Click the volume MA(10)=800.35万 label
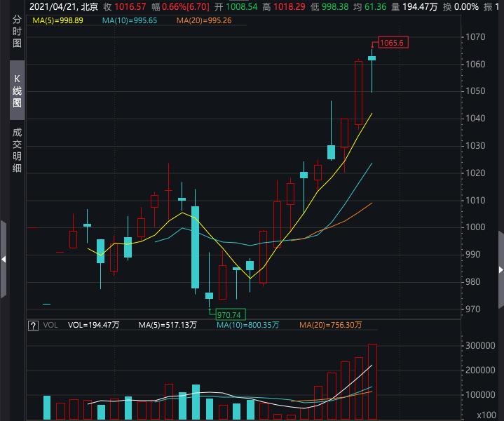Viewport: 504px width, 421px height. point(248,325)
